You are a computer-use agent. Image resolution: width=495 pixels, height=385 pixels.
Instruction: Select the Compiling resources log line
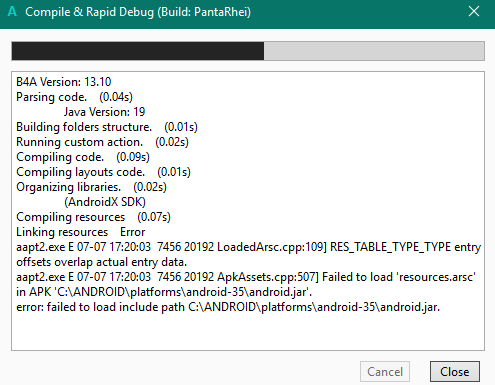coord(93,217)
